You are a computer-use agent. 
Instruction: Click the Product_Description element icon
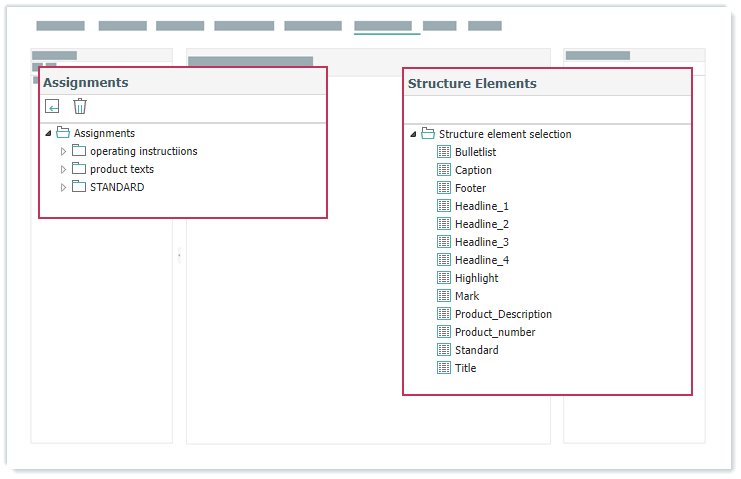click(444, 314)
